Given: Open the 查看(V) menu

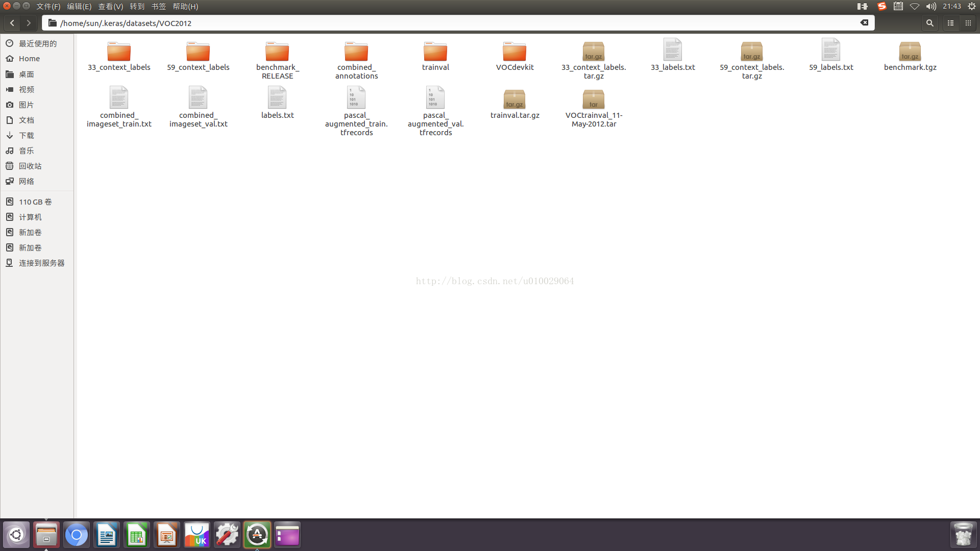Looking at the screenshot, I should point(110,6).
